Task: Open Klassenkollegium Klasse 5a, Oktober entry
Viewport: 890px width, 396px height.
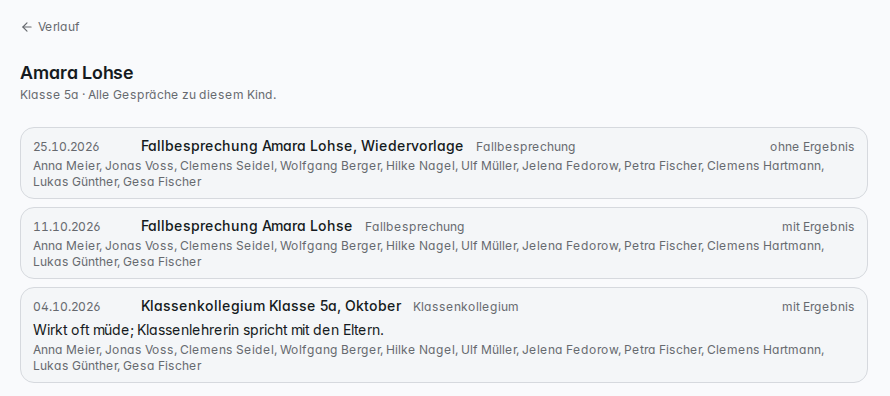Action: point(443,335)
